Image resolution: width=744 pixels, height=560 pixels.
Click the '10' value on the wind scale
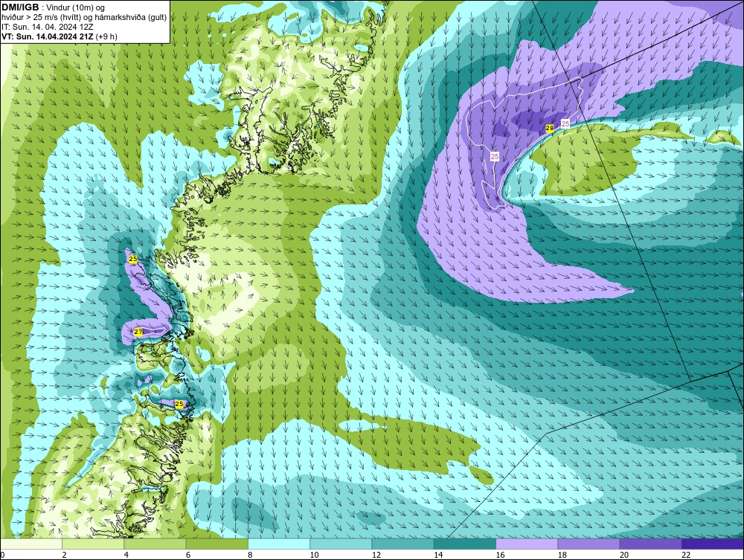314,556
